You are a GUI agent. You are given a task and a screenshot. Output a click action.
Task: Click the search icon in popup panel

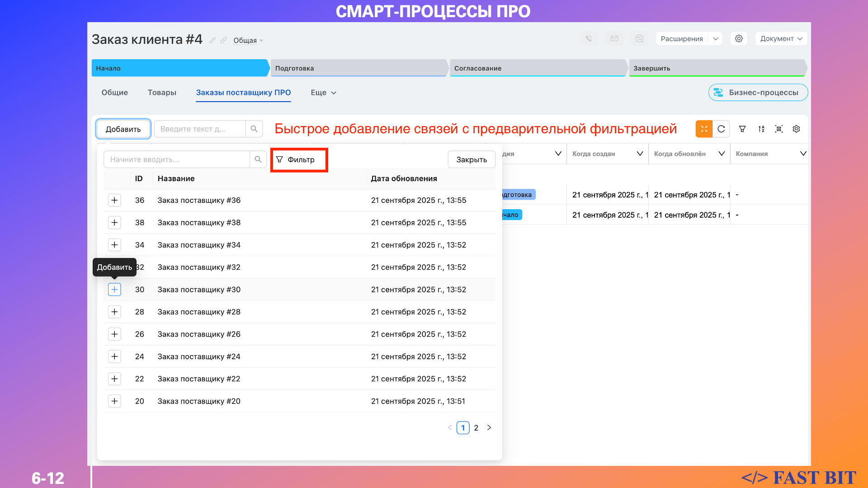258,160
